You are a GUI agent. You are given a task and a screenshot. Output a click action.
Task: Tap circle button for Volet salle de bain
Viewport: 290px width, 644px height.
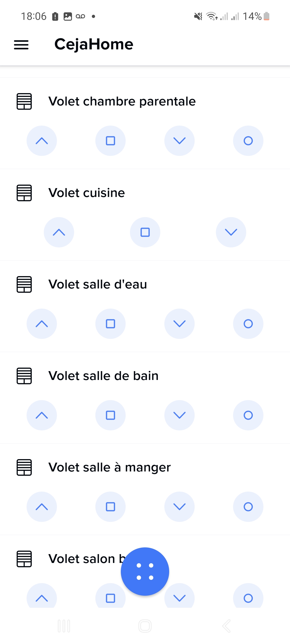(x=248, y=415)
